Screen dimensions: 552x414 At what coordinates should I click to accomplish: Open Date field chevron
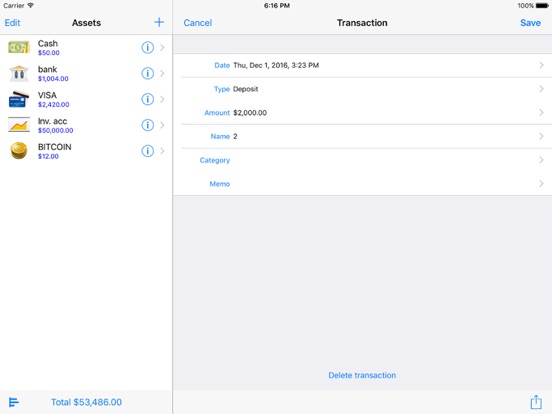pyautogui.click(x=541, y=65)
